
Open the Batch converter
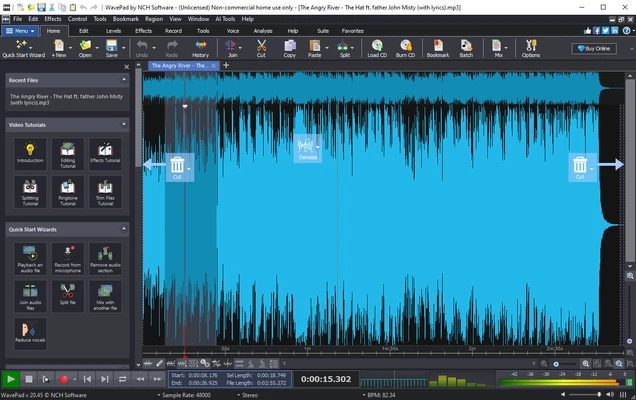(466, 49)
